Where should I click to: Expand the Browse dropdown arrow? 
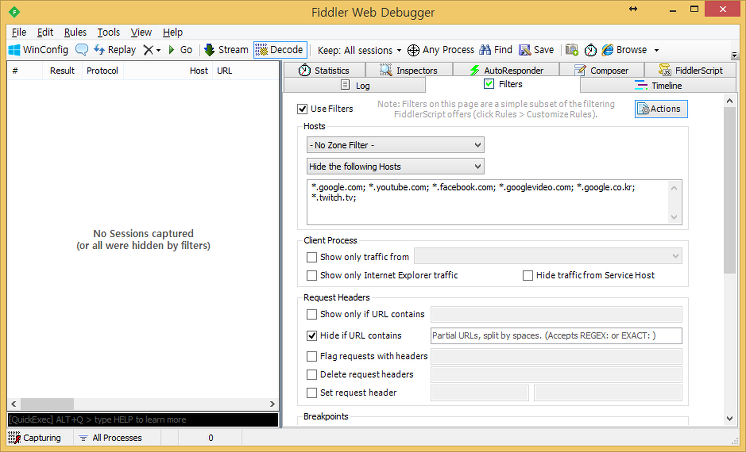coord(656,50)
